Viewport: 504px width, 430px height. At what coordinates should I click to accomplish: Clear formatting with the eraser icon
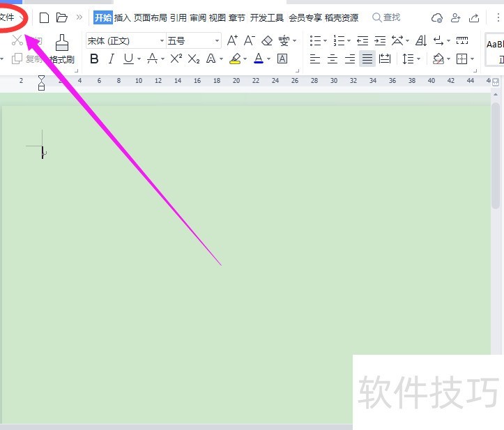pyautogui.click(x=267, y=41)
